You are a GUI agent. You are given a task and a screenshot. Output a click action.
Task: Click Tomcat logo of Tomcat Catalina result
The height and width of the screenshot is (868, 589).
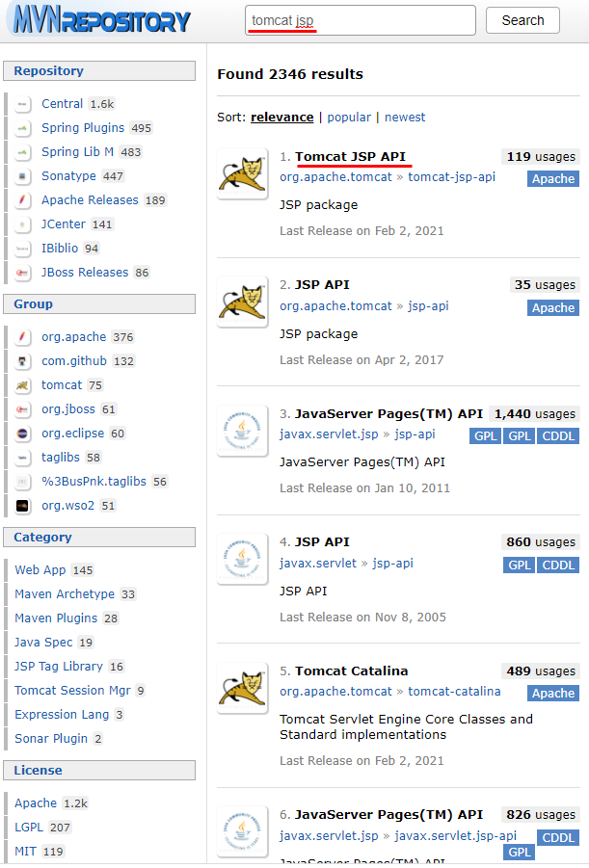click(x=243, y=688)
